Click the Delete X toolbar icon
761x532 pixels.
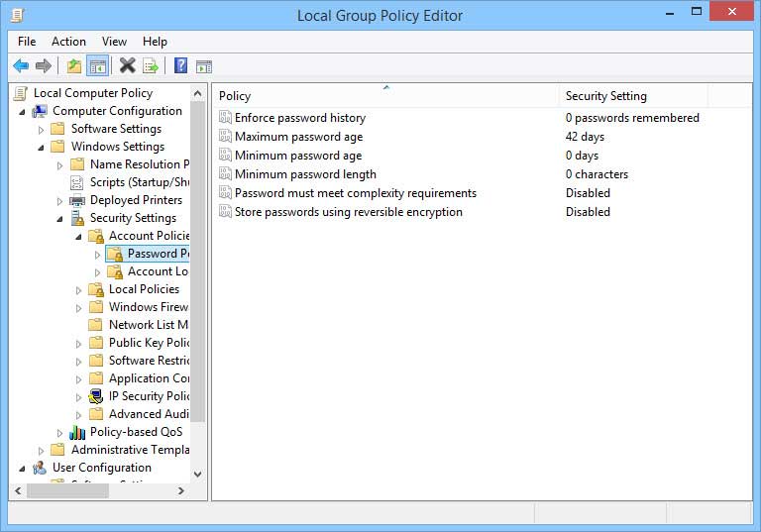tap(127, 66)
